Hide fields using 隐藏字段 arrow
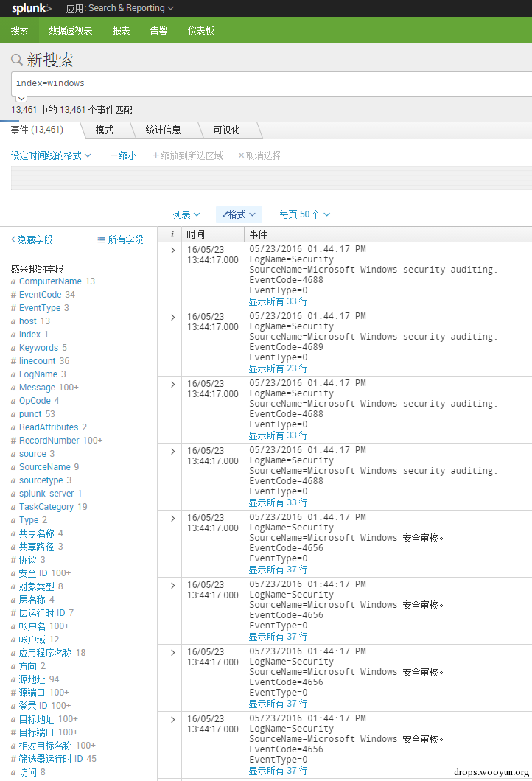 tap(32, 239)
